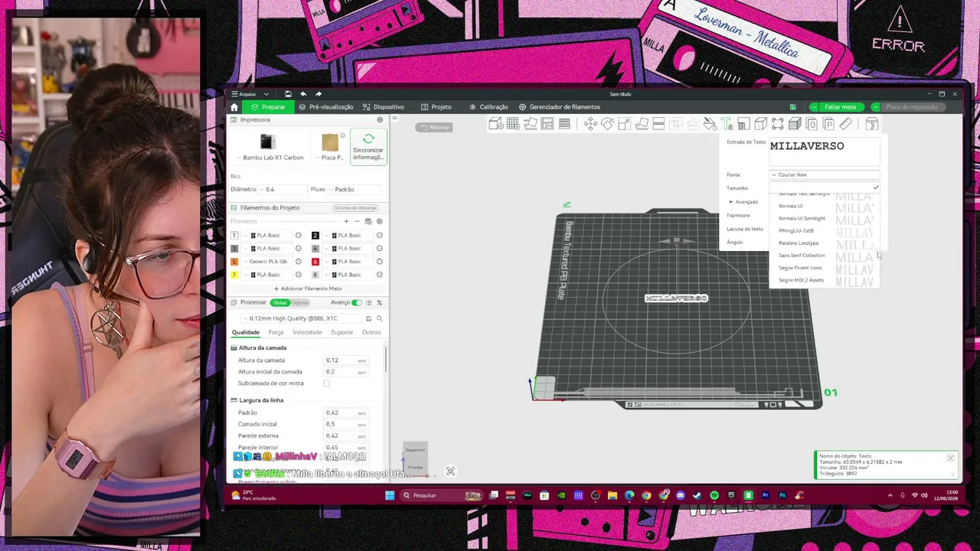Image resolution: width=980 pixels, height=551 pixels.
Task: Select the Measure ruler tool
Action: [845, 124]
